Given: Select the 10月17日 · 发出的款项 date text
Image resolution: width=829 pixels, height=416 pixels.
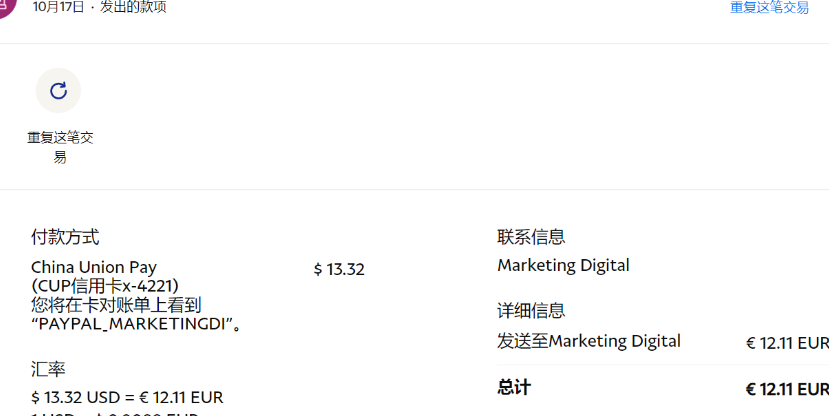Looking at the screenshot, I should coord(99,7).
